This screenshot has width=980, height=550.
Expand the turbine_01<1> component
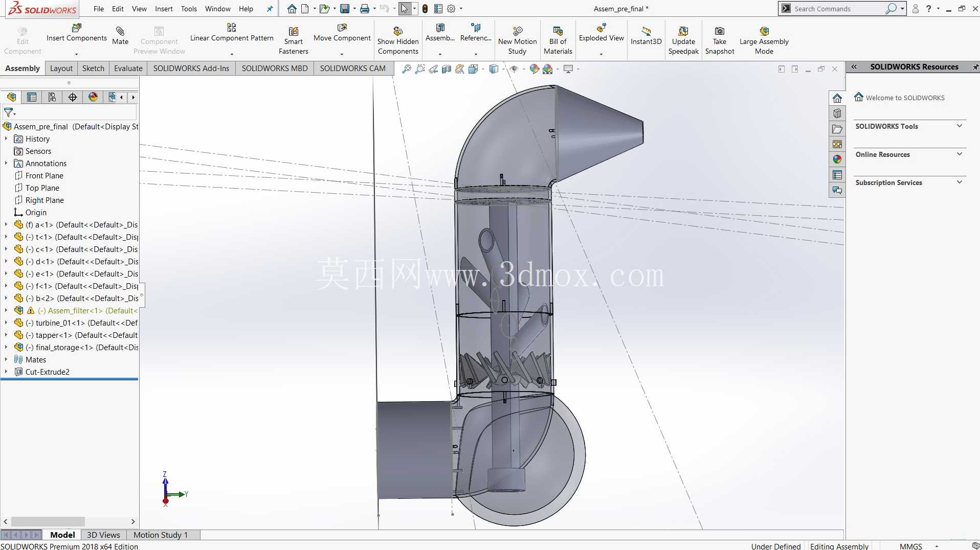point(6,323)
